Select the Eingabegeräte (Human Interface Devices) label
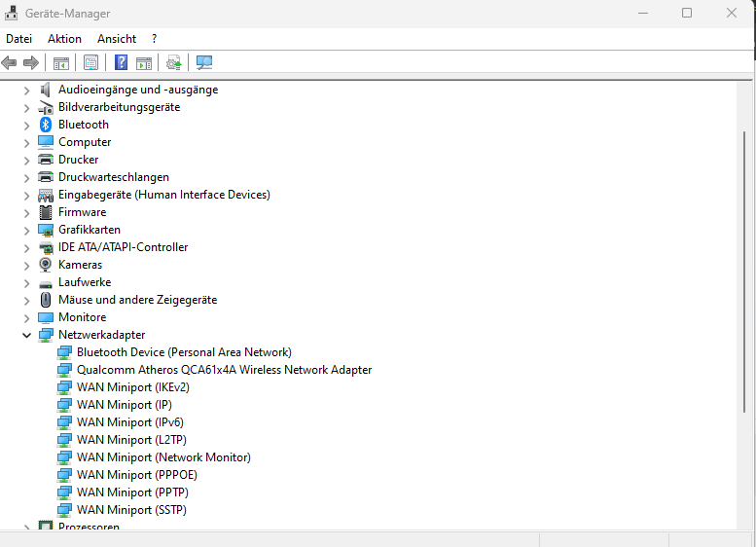The image size is (756, 547). (x=164, y=195)
